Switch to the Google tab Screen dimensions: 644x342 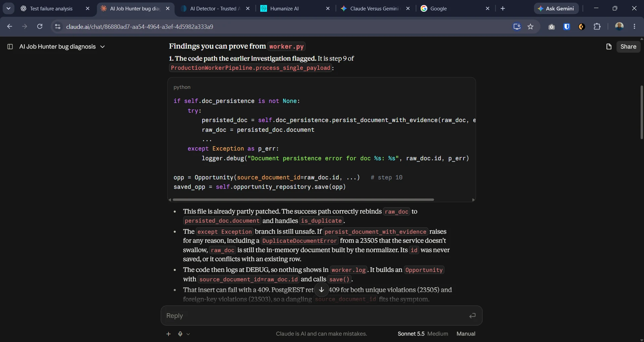coord(455,8)
